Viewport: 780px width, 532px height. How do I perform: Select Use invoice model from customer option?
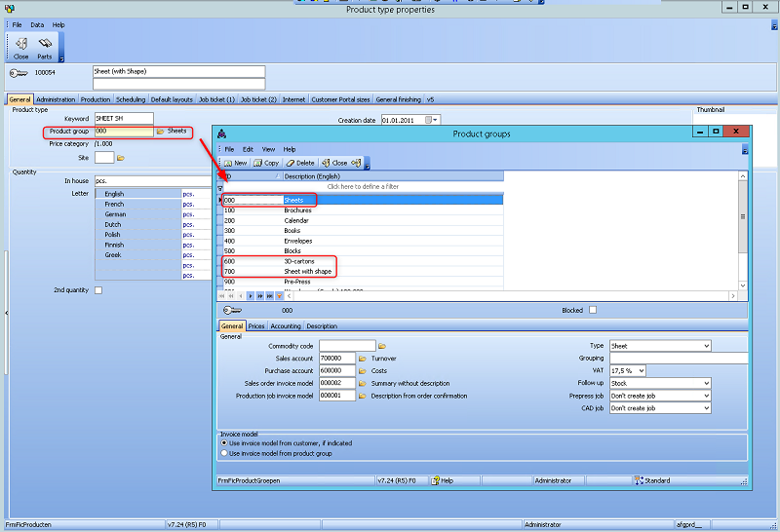tap(224, 443)
